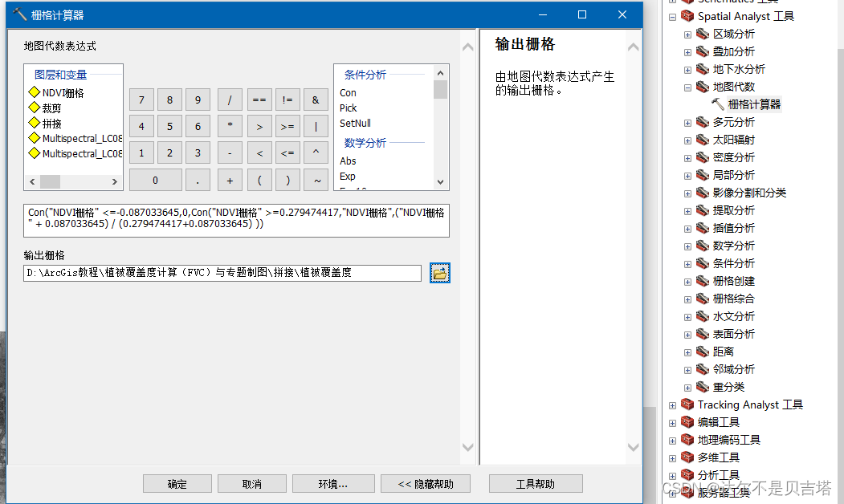Click the divide / operator button
The image size is (844, 504).
coord(230,100)
